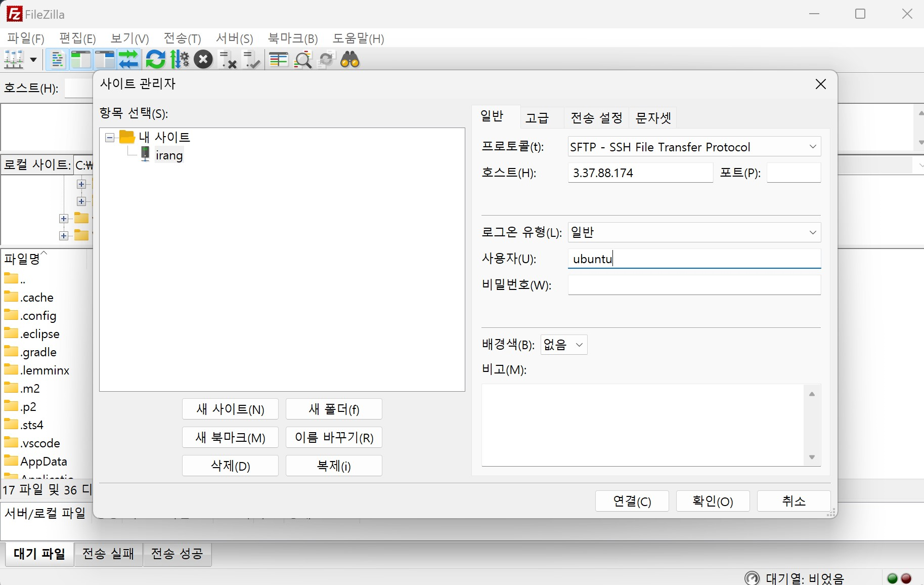Switch to the 전송 성공 queue tab
Viewport: 924px width, 585px height.
coord(177,554)
